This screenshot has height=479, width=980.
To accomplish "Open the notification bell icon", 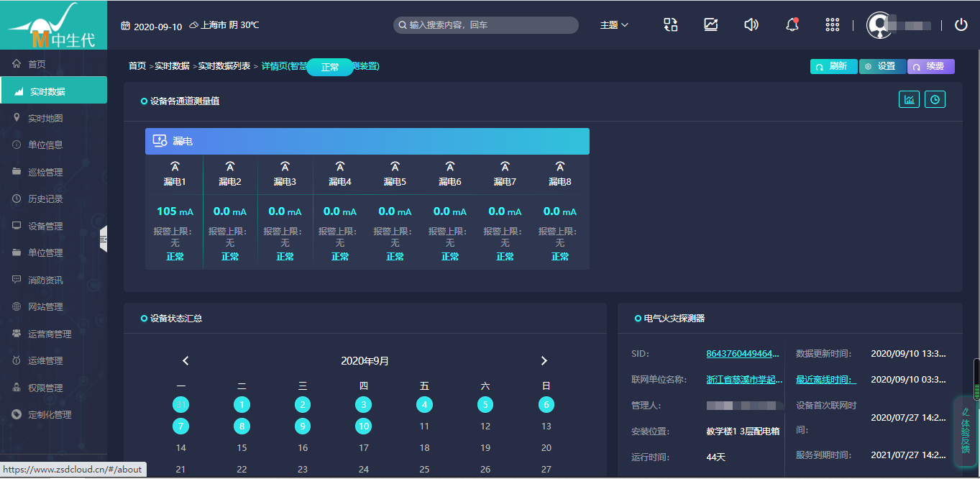I will coord(792,25).
